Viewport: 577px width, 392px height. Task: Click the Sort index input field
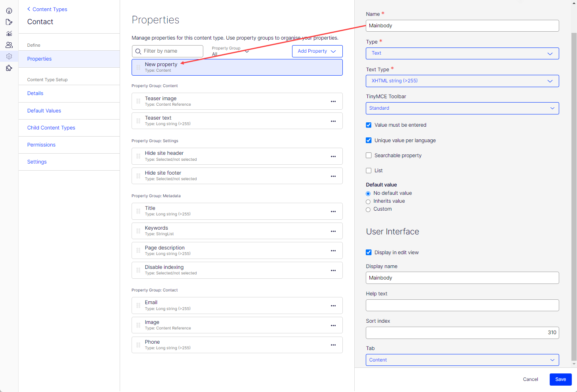pos(462,333)
